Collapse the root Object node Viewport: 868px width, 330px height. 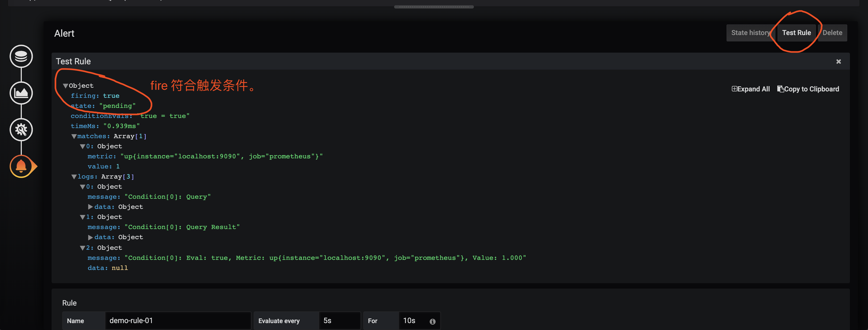point(66,86)
